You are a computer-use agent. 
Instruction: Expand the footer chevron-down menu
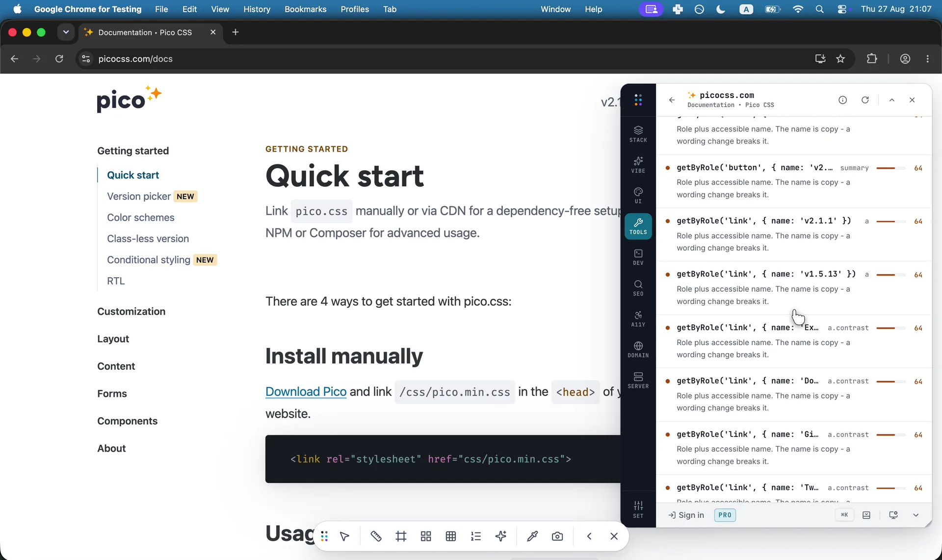pyautogui.click(x=916, y=515)
